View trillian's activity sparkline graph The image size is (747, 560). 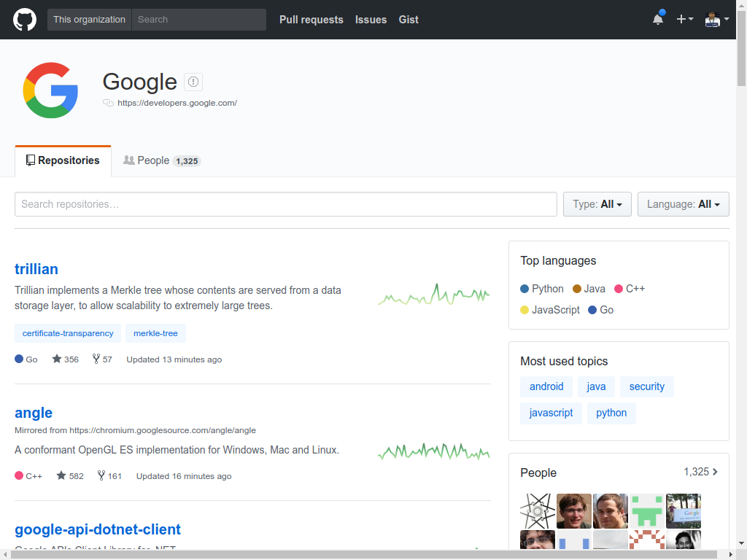433,295
